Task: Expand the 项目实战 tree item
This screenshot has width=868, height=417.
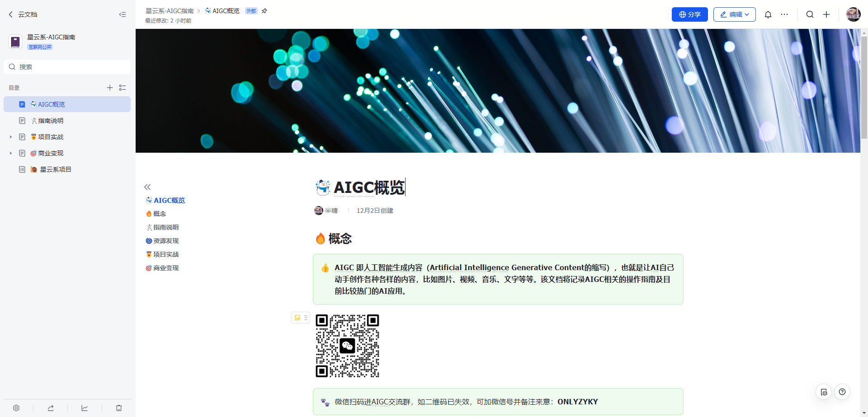Action: 11,137
